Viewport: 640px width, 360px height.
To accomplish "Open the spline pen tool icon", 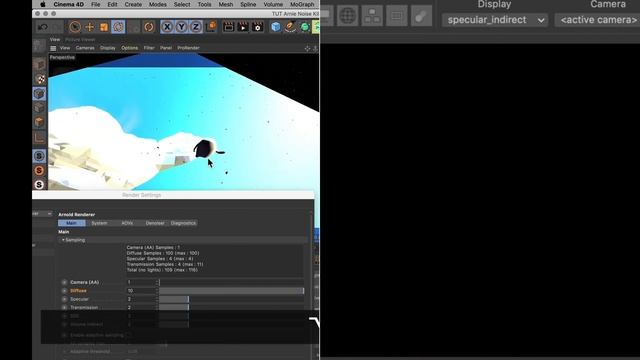I will [x=290, y=27].
